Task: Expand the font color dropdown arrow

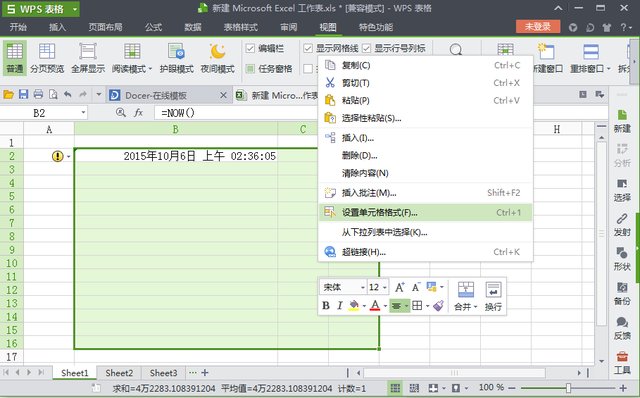Action: [385, 306]
